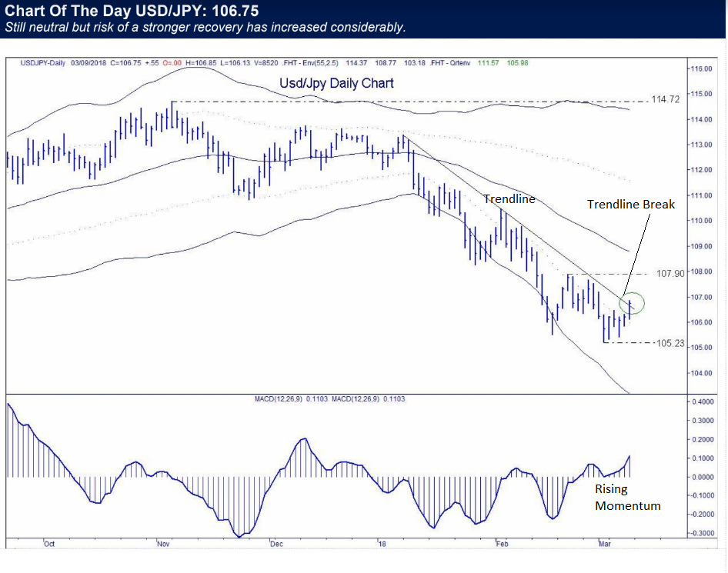Select the 'Trendline' text label
Viewport: 728px width, 573px height.
coord(508,198)
